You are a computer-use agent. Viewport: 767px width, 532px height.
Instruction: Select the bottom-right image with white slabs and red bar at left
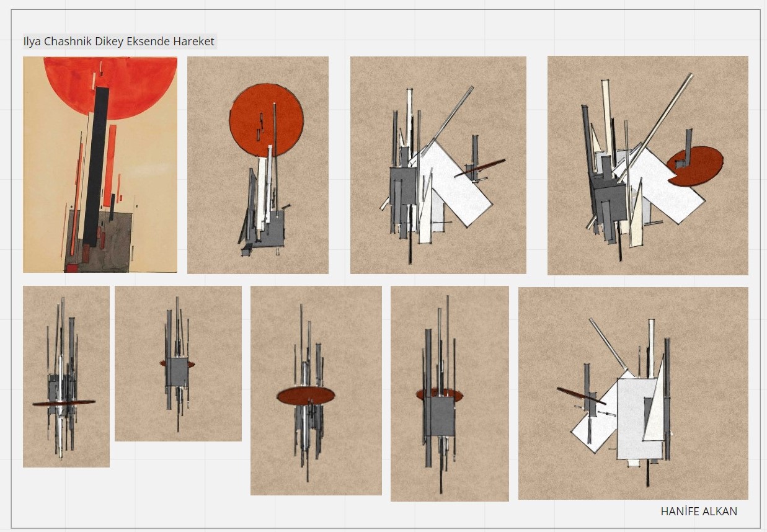tap(633, 393)
